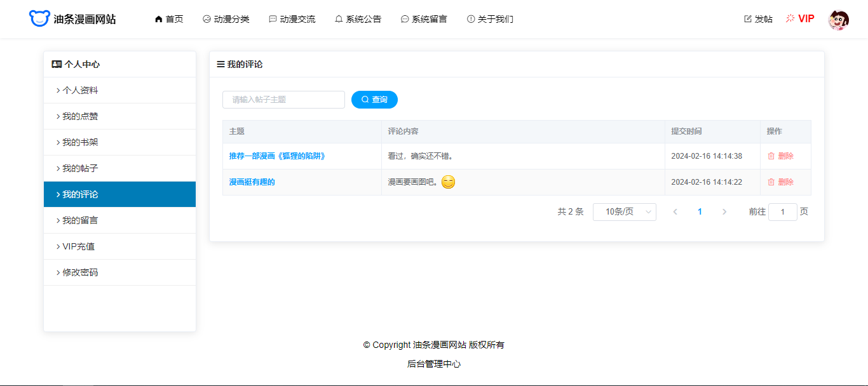The height and width of the screenshot is (386, 868).
Task: Go to previous page arrow
Action: click(x=675, y=212)
